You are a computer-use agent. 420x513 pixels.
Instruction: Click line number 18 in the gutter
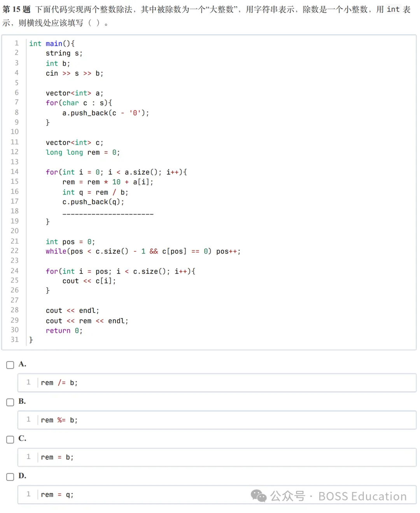click(x=15, y=211)
